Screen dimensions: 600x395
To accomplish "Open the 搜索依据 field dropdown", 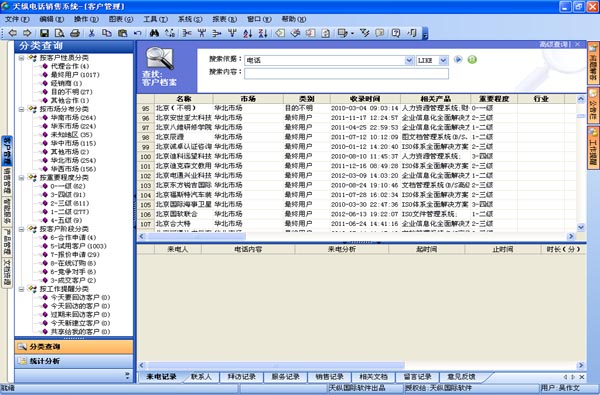I will click(409, 60).
